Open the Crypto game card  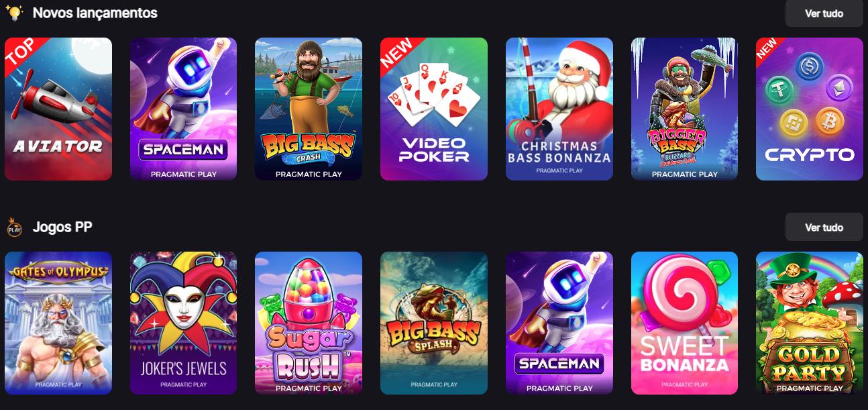pos(810,109)
